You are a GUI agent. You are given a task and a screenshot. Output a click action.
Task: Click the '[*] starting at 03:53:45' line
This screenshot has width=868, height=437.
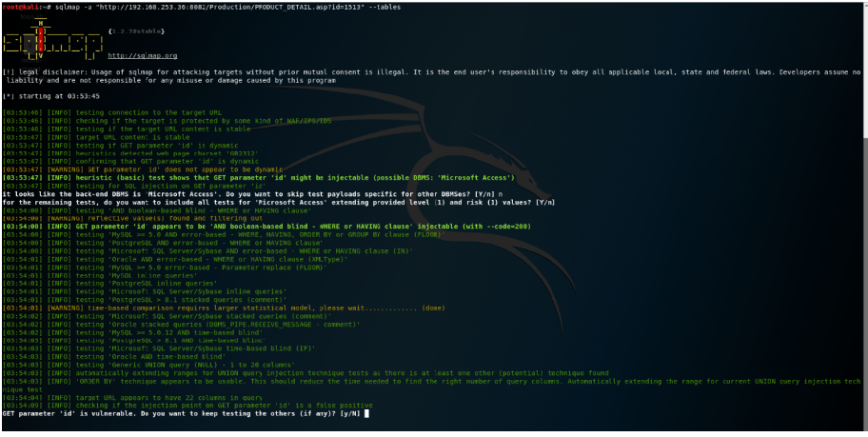pyautogui.click(x=51, y=96)
